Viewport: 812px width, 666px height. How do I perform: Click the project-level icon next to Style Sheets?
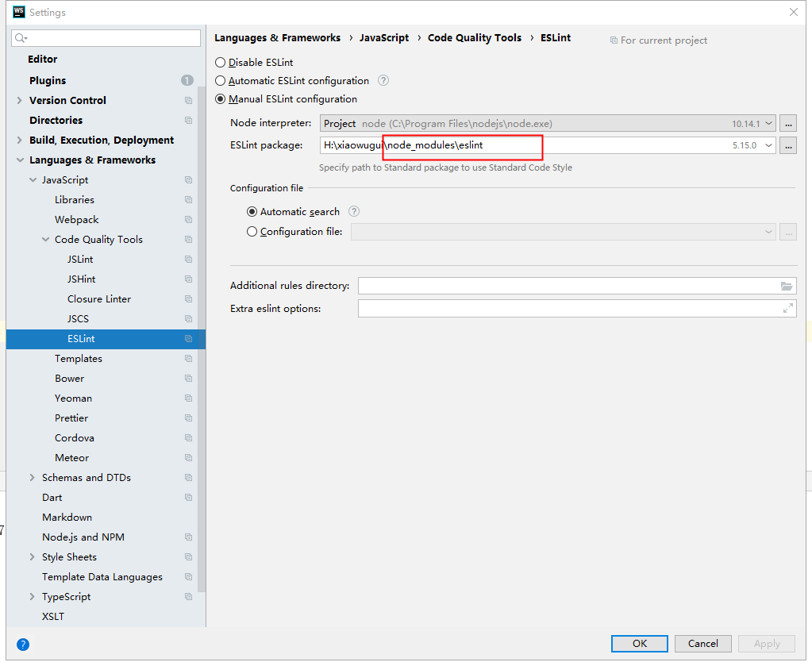pos(188,557)
